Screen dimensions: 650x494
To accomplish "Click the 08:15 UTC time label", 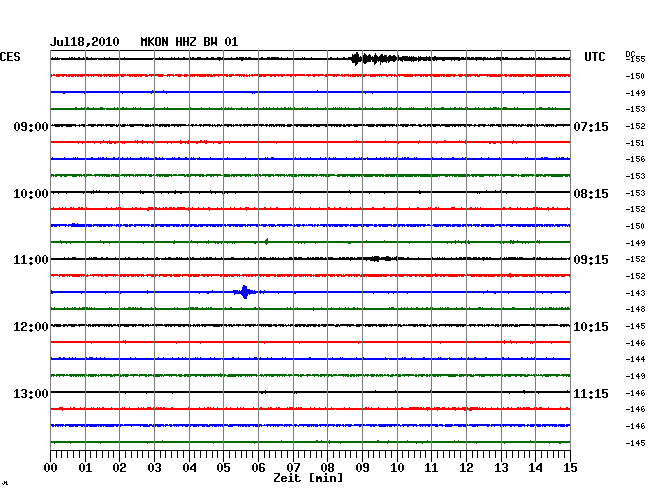I will click(x=591, y=194).
